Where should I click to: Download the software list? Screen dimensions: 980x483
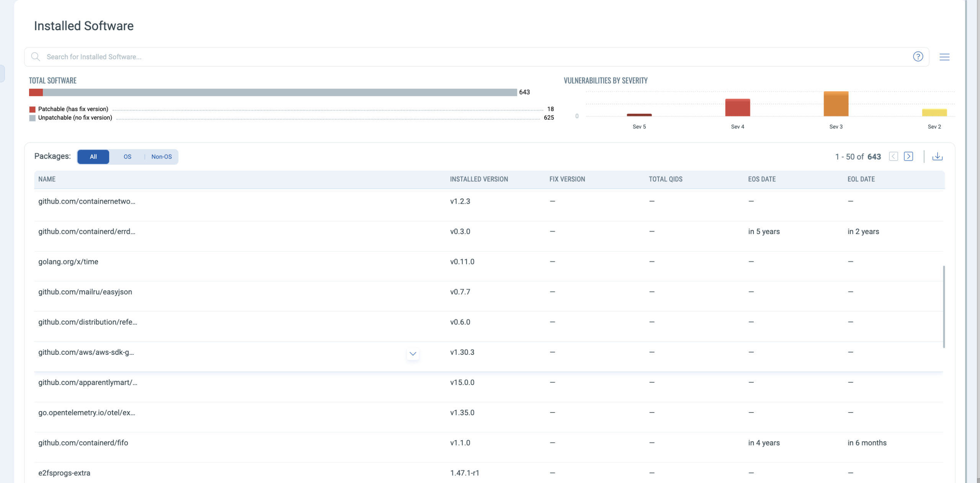[937, 157]
